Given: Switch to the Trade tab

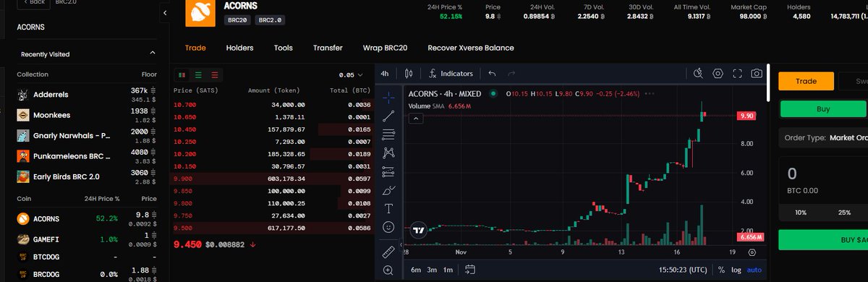Looking at the screenshot, I should pos(195,48).
